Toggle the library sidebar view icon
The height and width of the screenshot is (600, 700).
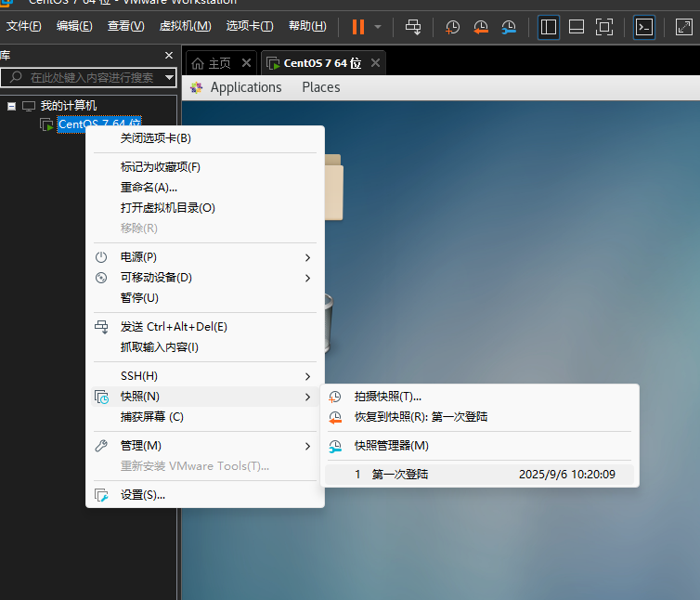tap(549, 27)
